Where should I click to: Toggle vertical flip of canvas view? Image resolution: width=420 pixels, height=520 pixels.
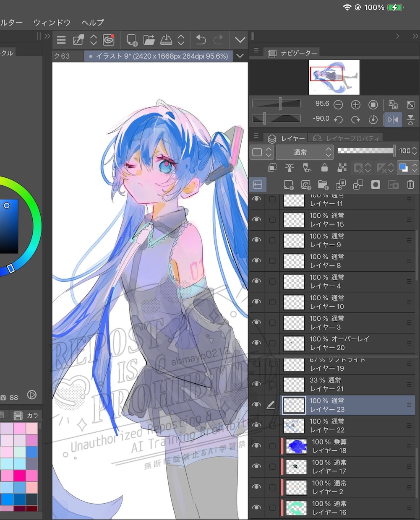point(411,120)
